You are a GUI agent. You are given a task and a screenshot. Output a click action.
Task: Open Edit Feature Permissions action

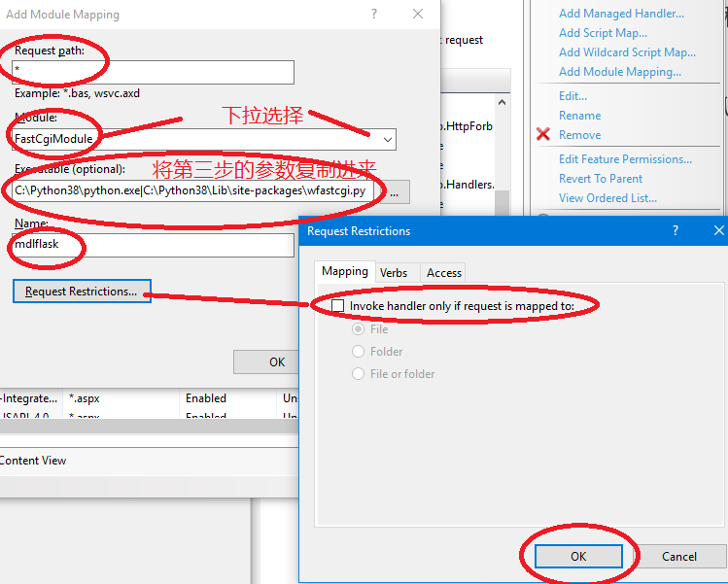[625, 159]
